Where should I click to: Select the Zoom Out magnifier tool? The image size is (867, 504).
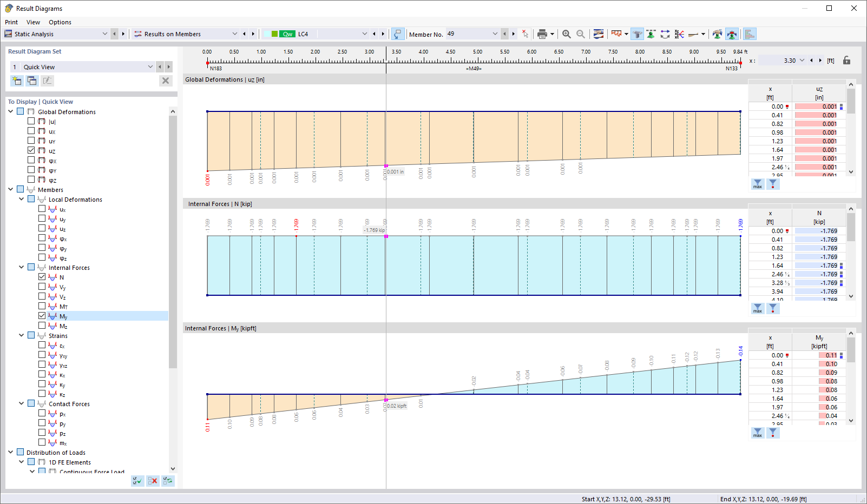pyautogui.click(x=580, y=34)
